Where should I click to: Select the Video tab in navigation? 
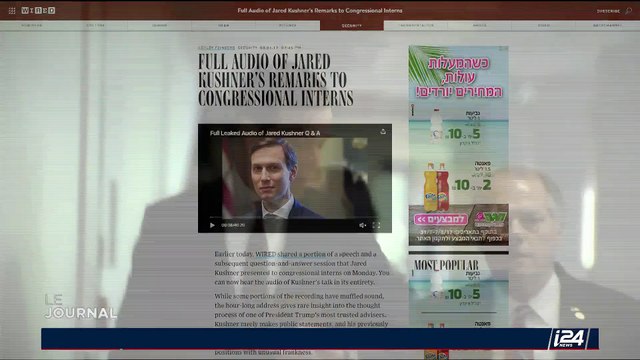click(543, 25)
